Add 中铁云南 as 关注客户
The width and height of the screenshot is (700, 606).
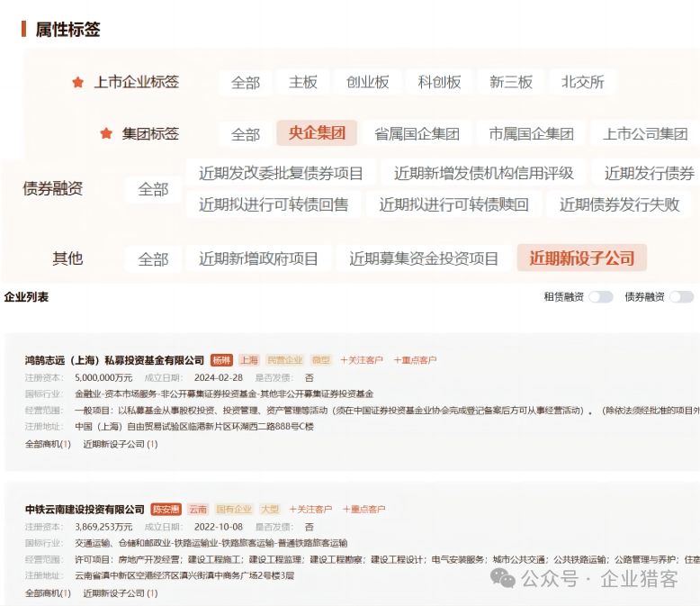click(310, 510)
